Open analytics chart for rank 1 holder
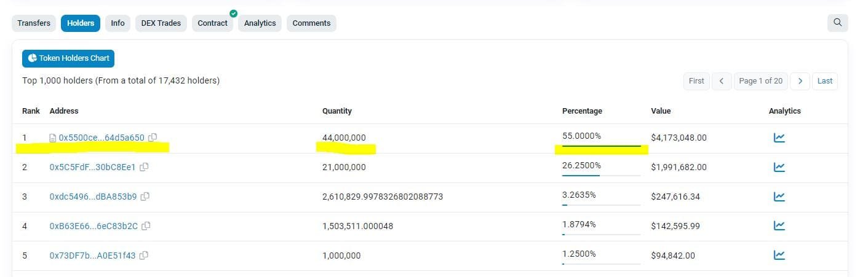The height and width of the screenshot is (277, 868). tap(779, 138)
